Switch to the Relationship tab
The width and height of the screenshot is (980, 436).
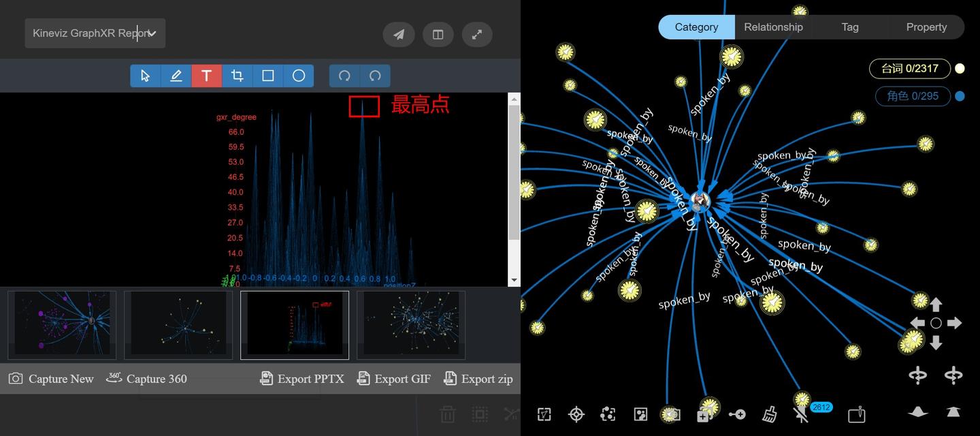[773, 27]
